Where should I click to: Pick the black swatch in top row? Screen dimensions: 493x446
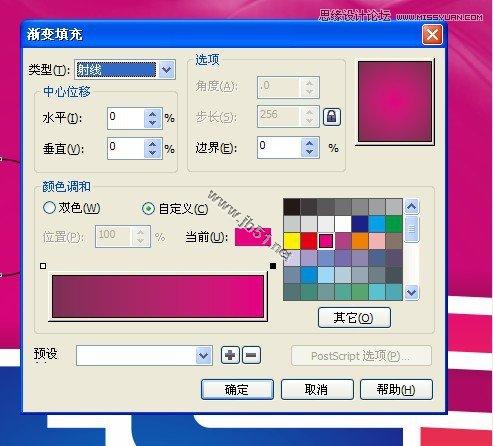292,207
